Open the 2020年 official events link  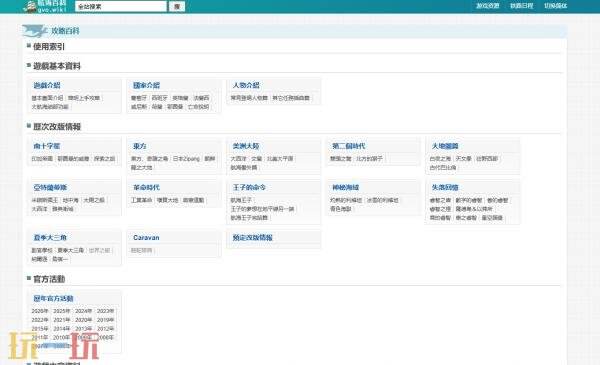[x=83, y=320]
